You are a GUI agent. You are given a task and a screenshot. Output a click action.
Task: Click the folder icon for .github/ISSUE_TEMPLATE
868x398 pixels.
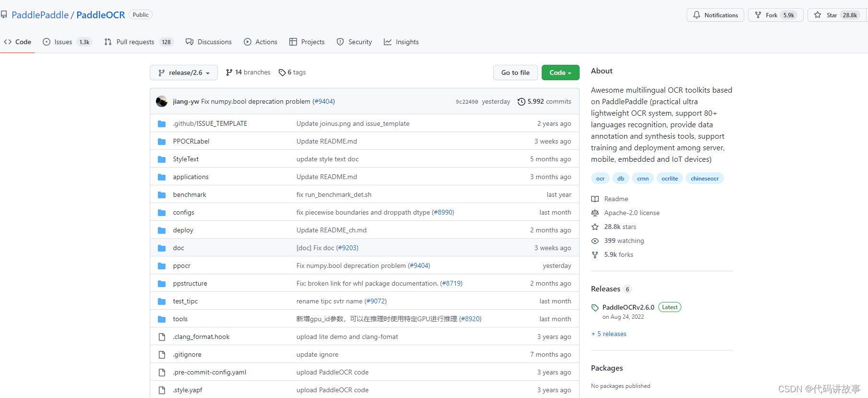tap(162, 124)
